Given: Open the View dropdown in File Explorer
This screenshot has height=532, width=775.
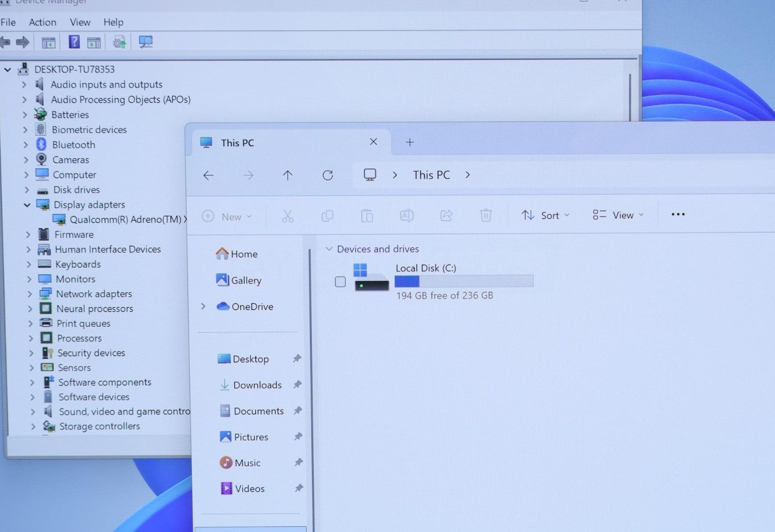Looking at the screenshot, I should coord(618,215).
